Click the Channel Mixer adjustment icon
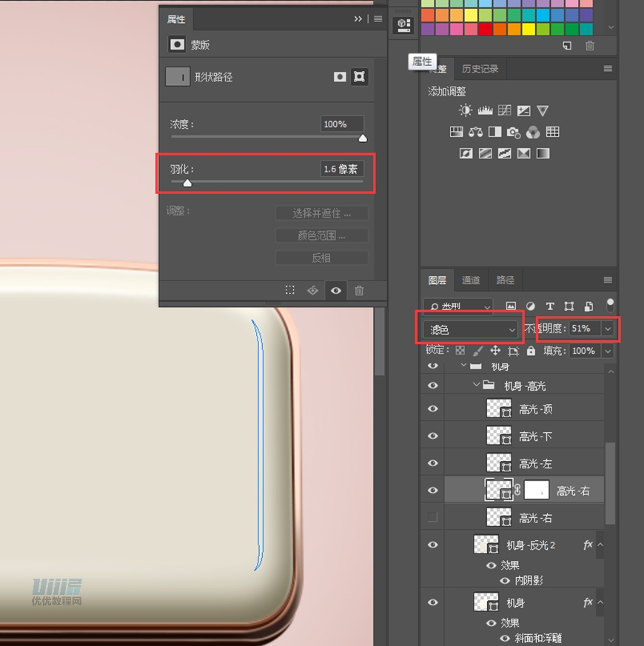This screenshot has width=644, height=646. (x=533, y=132)
